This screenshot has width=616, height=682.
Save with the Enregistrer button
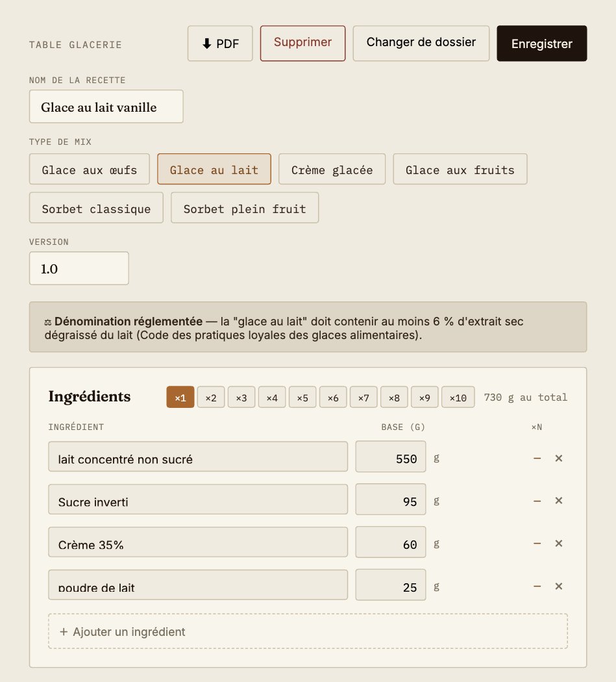click(x=542, y=44)
